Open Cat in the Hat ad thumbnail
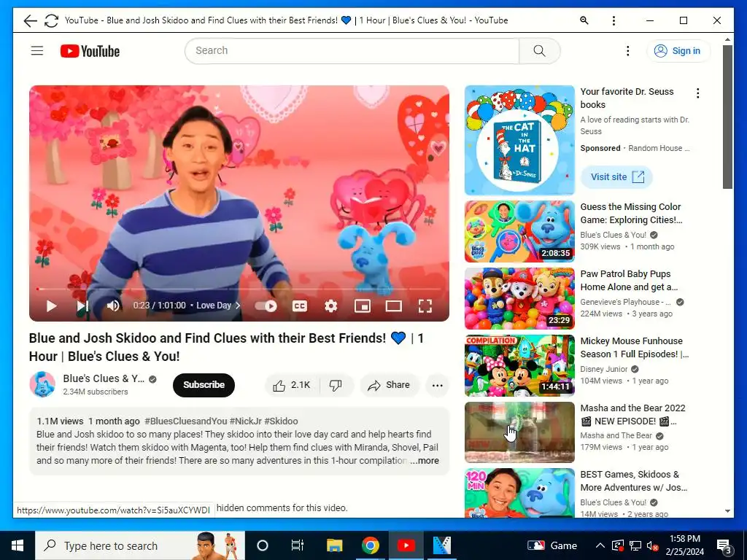Screen dimensions: 747x560 pyautogui.click(x=519, y=140)
